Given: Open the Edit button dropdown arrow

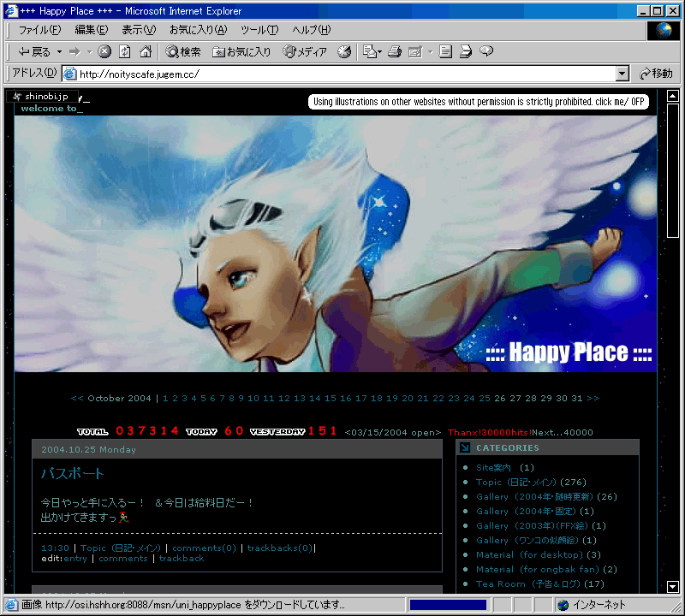Looking at the screenshot, I should pyautogui.click(x=431, y=52).
